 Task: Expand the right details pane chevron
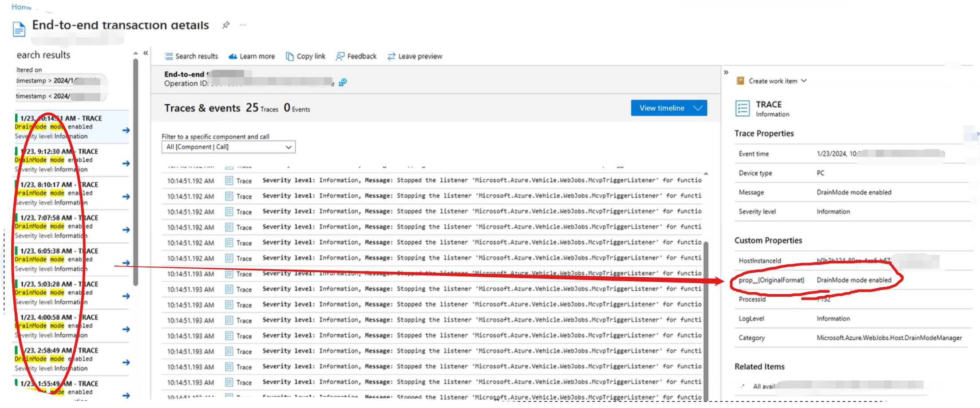click(x=726, y=72)
